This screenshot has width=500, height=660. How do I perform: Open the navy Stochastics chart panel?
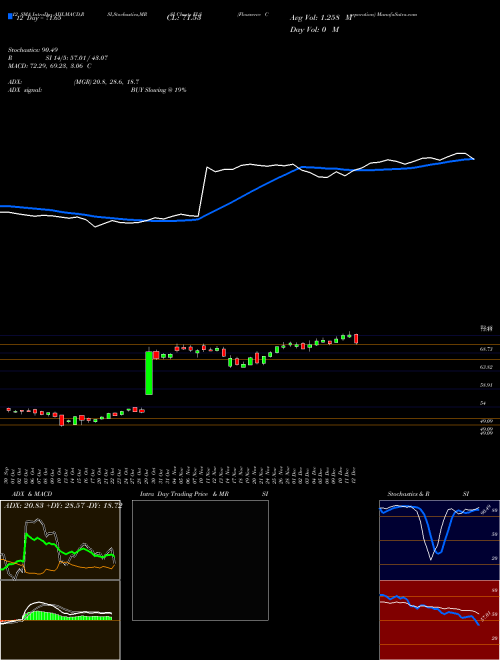click(439, 540)
